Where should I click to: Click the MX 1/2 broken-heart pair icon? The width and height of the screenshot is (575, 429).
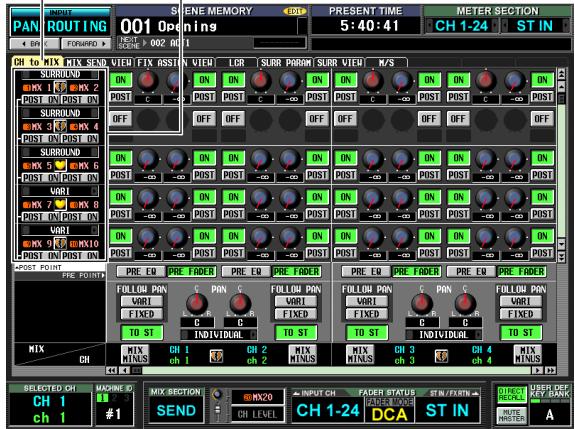pos(60,87)
